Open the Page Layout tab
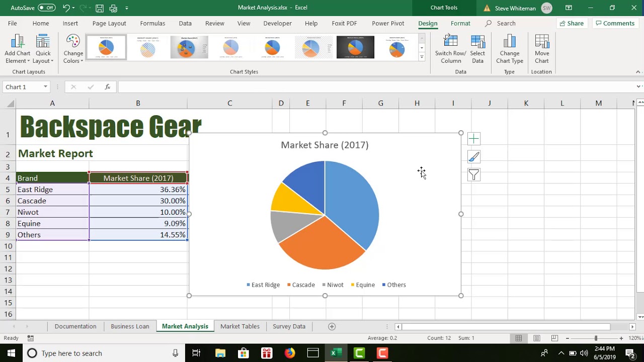 [x=109, y=23]
